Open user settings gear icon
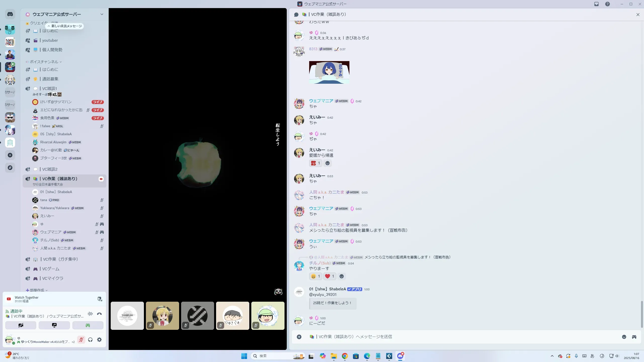Screen dimensions: 644x362 click(x=99, y=340)
